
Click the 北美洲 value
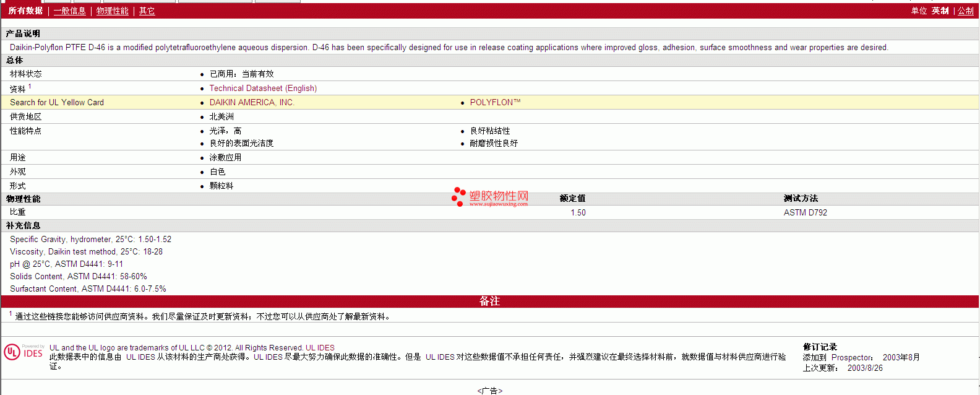click(221, 117)
